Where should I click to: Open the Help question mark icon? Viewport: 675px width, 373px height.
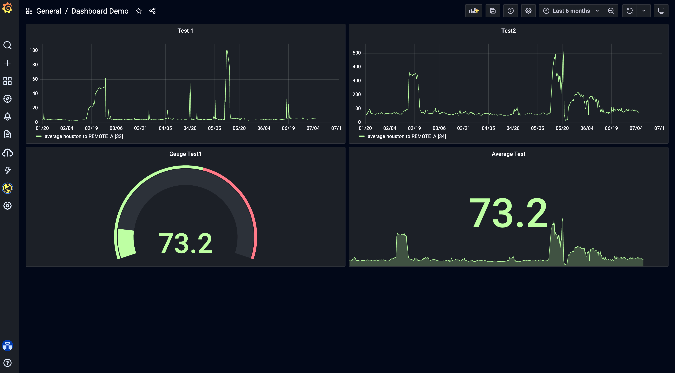click(7, 363)
